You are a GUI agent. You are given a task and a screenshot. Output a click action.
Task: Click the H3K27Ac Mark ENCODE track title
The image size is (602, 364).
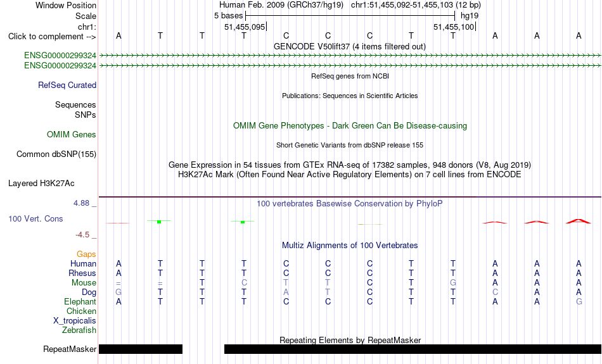(x=350, y=175)
